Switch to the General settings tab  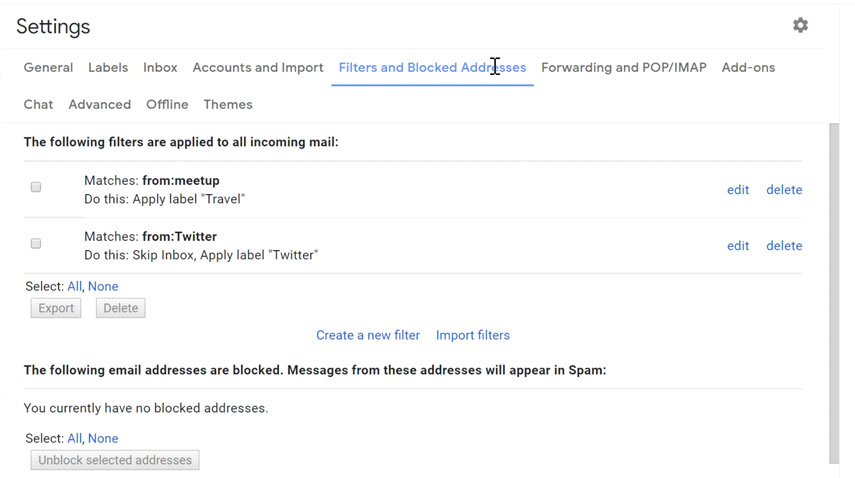(48, 68)
